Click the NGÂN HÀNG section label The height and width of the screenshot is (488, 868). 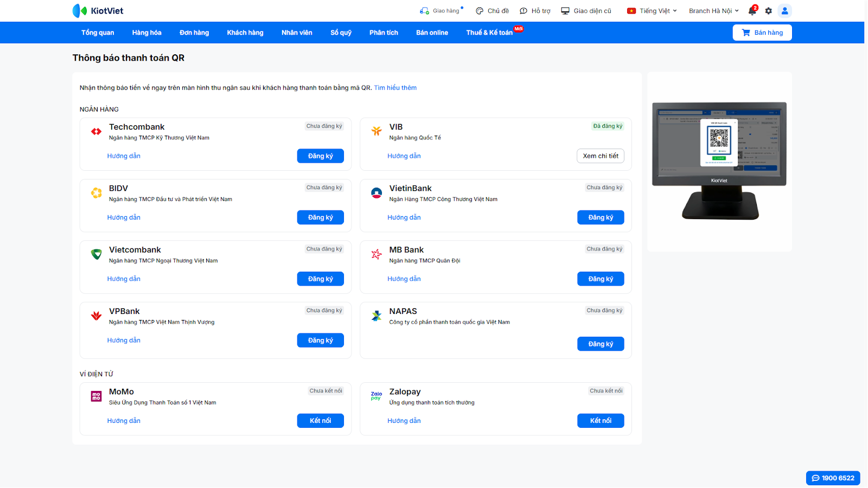click(99, 110)
